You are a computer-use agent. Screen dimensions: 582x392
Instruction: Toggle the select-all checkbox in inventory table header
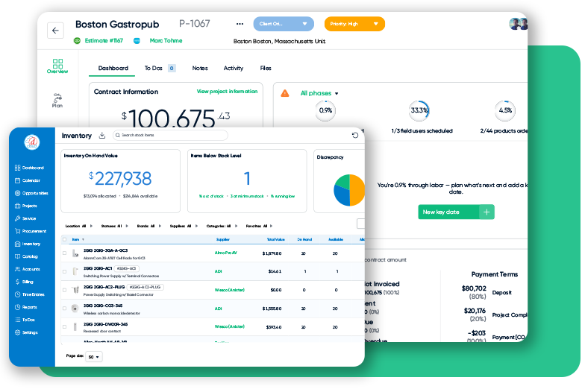pos(65,239)
